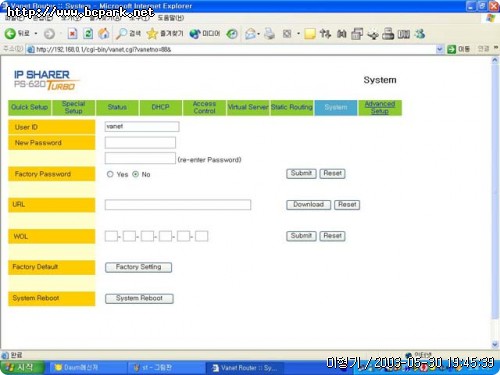Open the Static Routing tab
This screenshot has width=500, height=375.
[x=292, y=107]
